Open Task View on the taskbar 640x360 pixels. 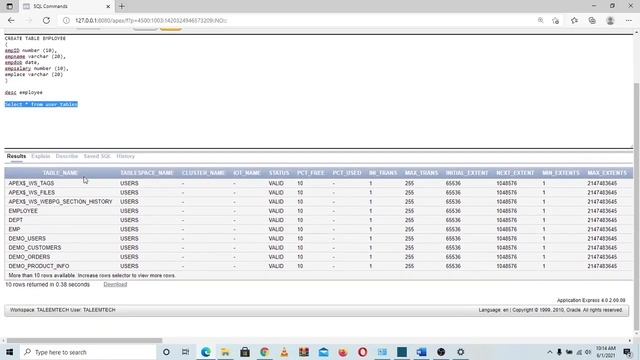coord(185,352)
